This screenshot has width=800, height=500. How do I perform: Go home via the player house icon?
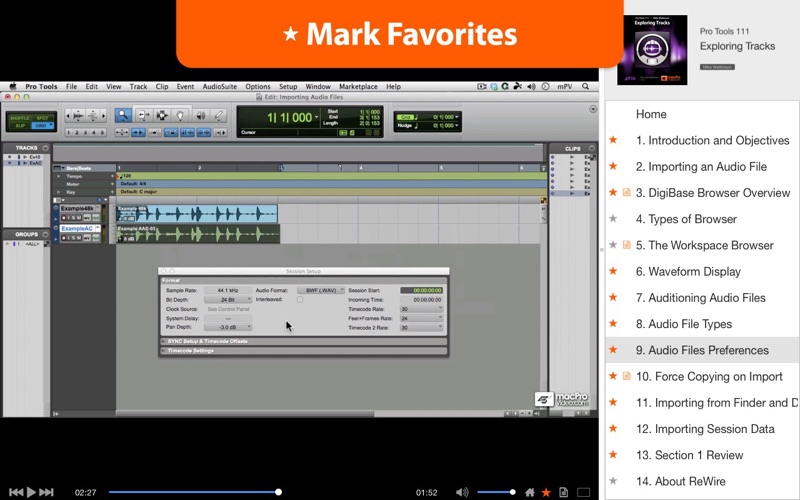click(x=530, y=492)
